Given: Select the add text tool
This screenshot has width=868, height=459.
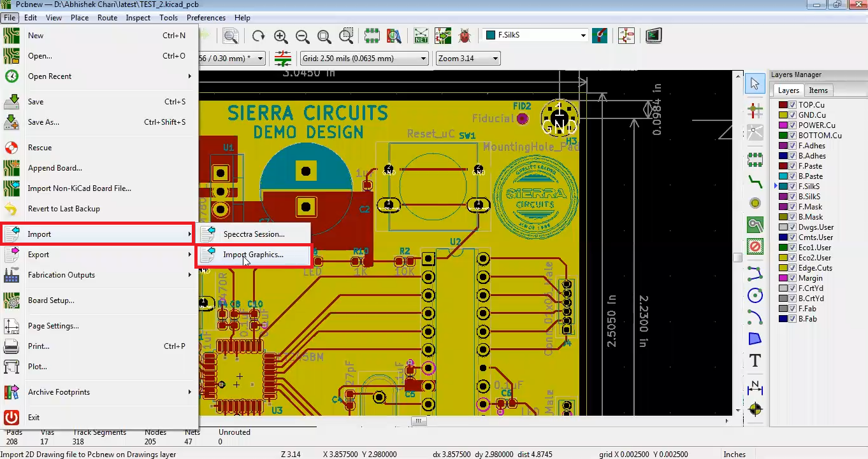Looking at the screenshot, I should click(755, 361).
